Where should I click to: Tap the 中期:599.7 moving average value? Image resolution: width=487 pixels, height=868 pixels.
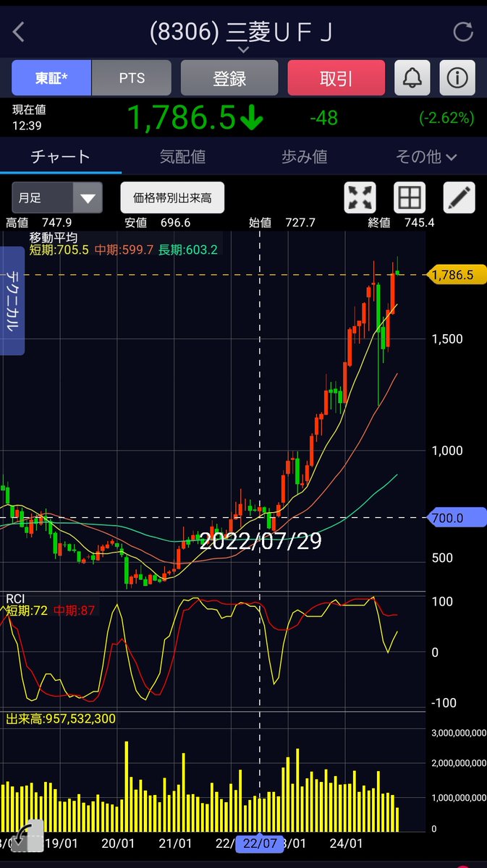[x=124, y=250]
